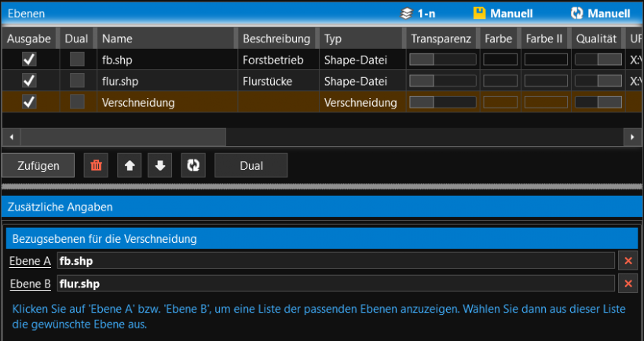Open Ebene A layer list
The height and width of the screenshot is (341, 644).
click(x=30, y=261)
